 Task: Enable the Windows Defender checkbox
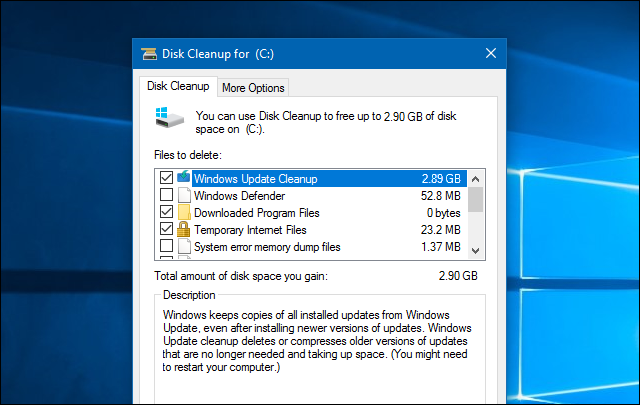tap(166, 196)
